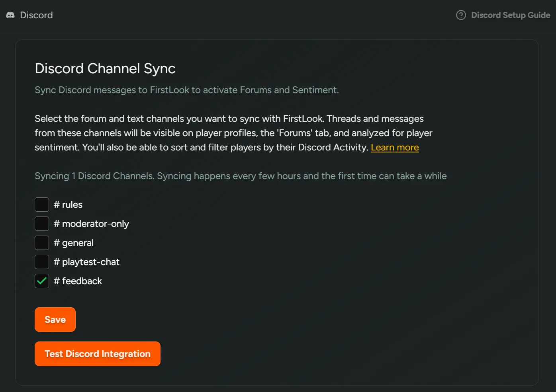Viewport: 556px width, 392px height.
Task: Select the '# general' channel label
Action: tap(74, 243)
